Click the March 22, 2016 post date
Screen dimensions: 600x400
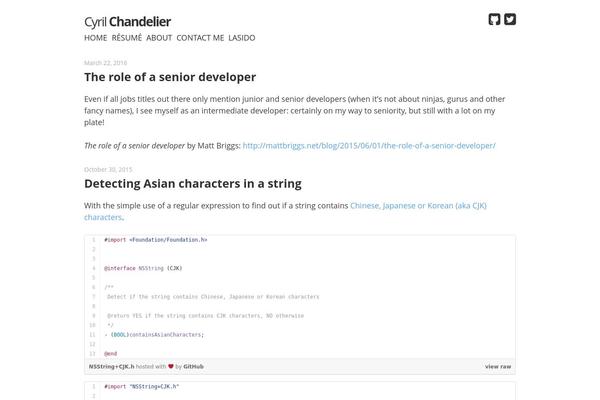(x=106, y=63)
